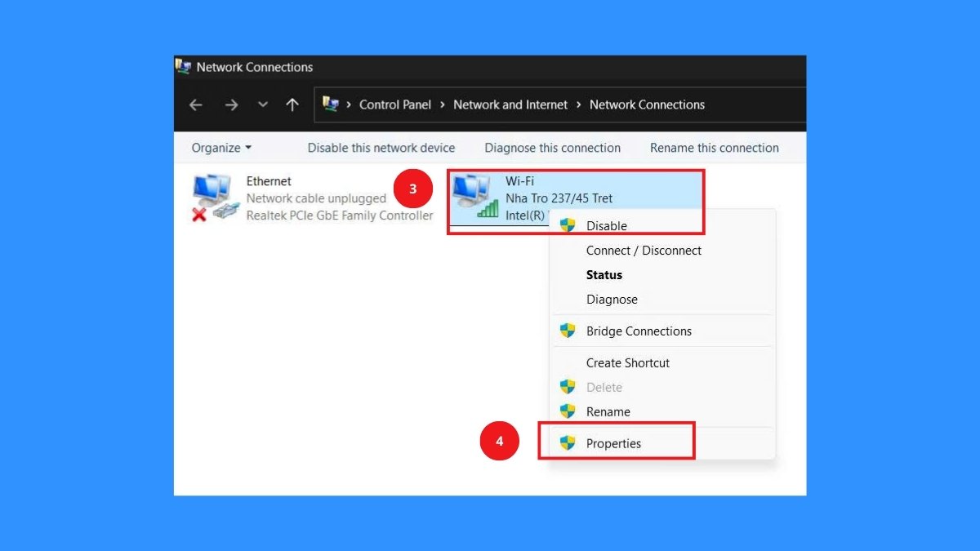The height and width of the screenshot is (551, 980).
Task: Click the Network Connections address bar icon
Action: [x=332, y=104]
